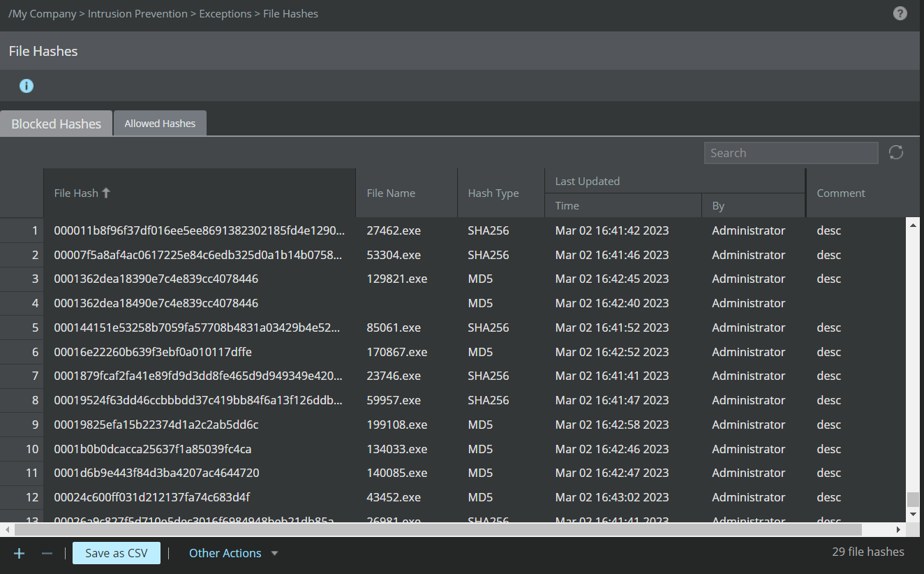Image resolution: width=924 pixels, height=574 pixels.
Task: Click file name 134033.exe
Action: 397,449
